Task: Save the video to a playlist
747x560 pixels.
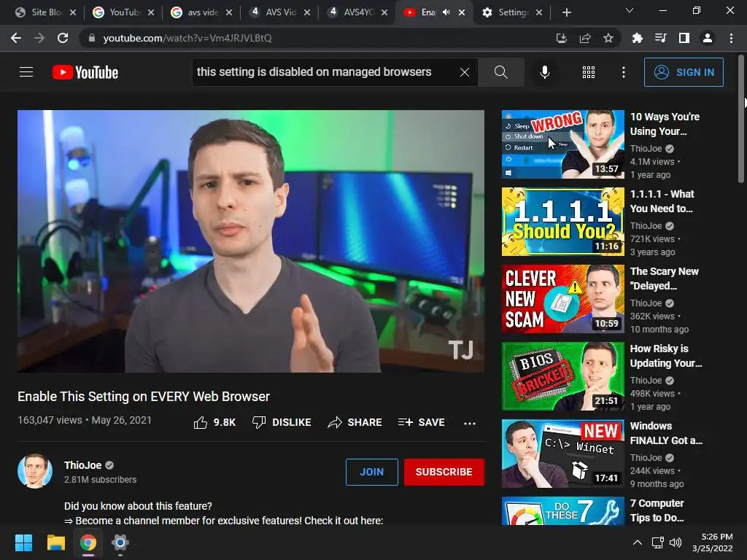Action: pyautogui.click(x=421, y=422)
